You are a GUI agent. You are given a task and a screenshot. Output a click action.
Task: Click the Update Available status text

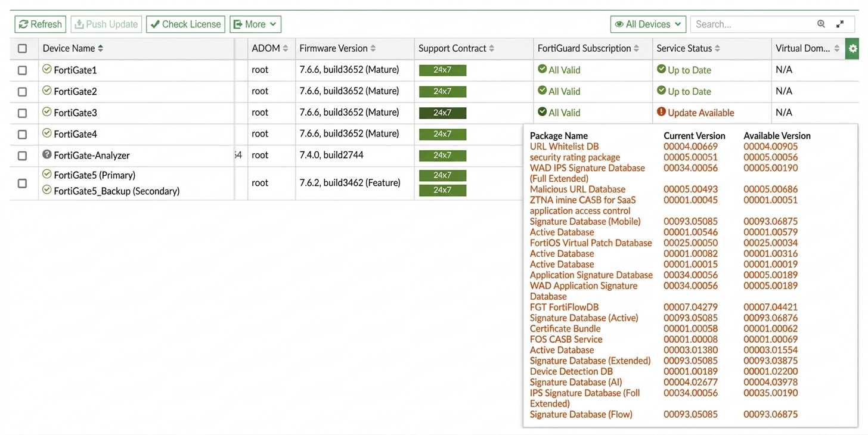[x=701, y=113]
